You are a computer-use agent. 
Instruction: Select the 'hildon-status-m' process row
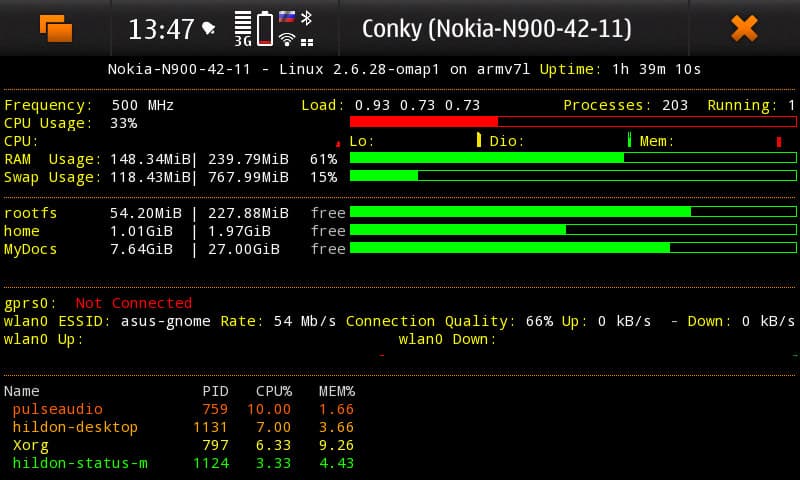pyautogui.click(x=183, y=463)
